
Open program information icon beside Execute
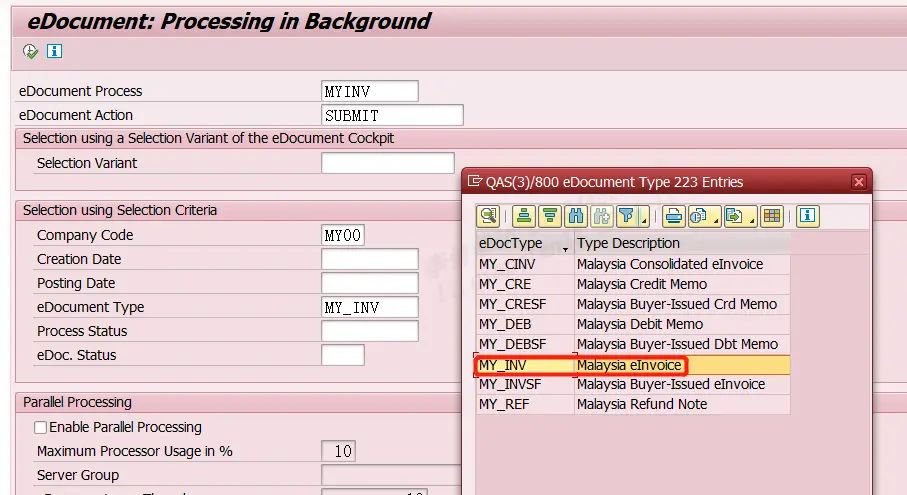click(x=55, y=51)
